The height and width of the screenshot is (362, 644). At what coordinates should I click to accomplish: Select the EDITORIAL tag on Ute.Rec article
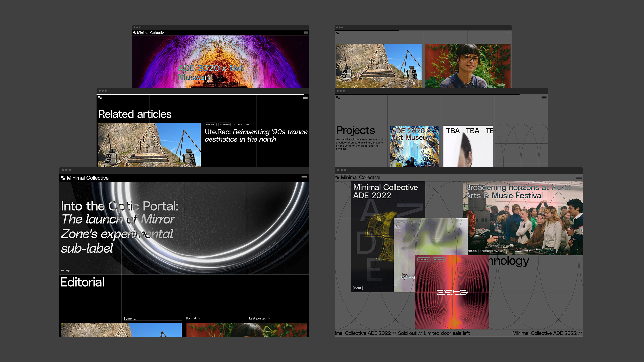tap(211, 125)
